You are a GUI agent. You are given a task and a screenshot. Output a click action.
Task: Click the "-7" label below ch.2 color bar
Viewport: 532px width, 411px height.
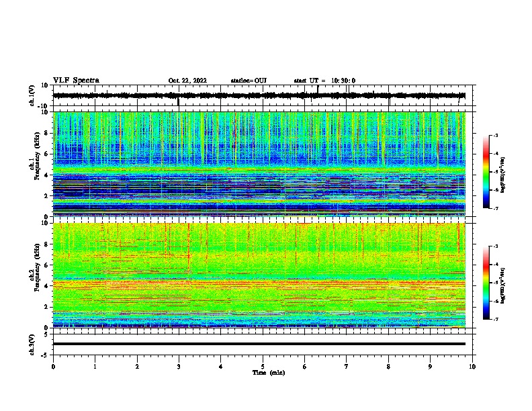(496, 319)
